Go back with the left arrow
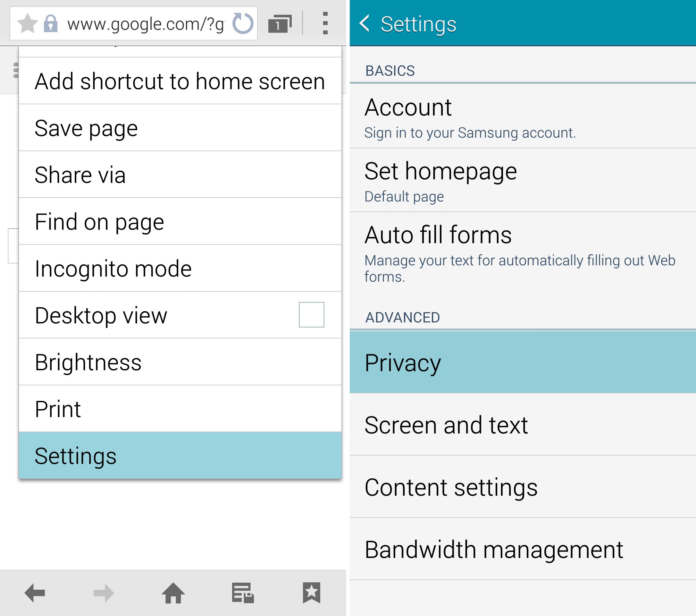This screenshot has height=616, width=696. coord(35,593)
